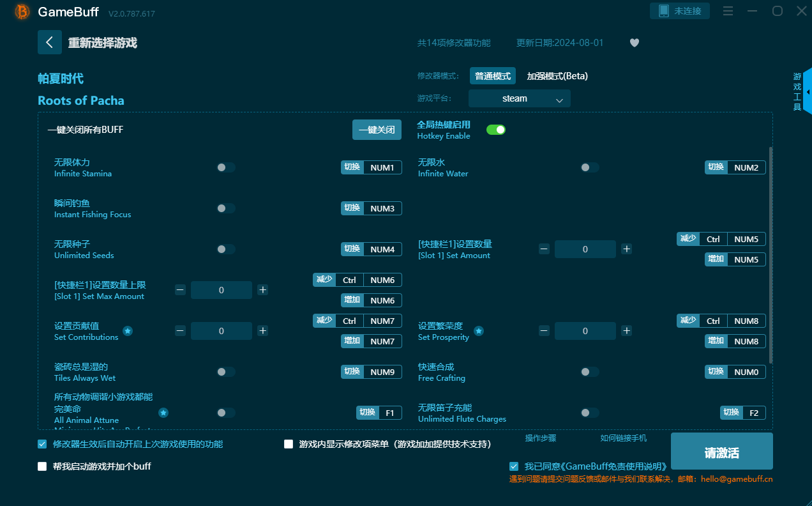Enable Infinite Water toggle
This screenshot has height=506, width=812.
tap(590, 167)
